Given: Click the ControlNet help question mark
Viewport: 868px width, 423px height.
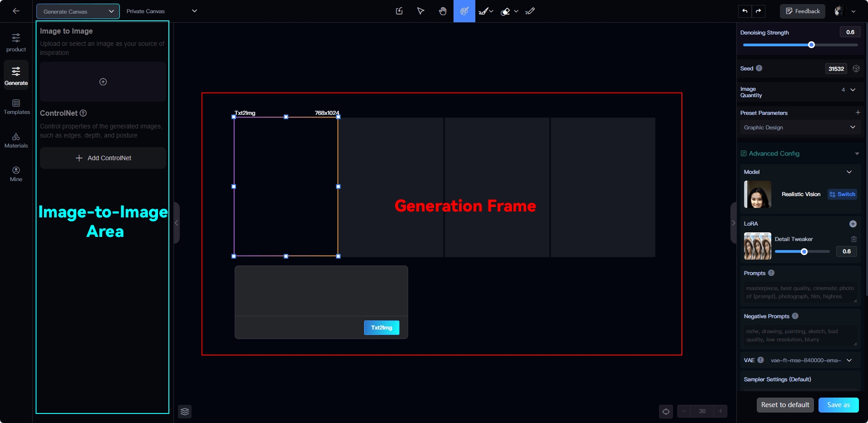Looking at the screenshot, I should click(83, 113).
